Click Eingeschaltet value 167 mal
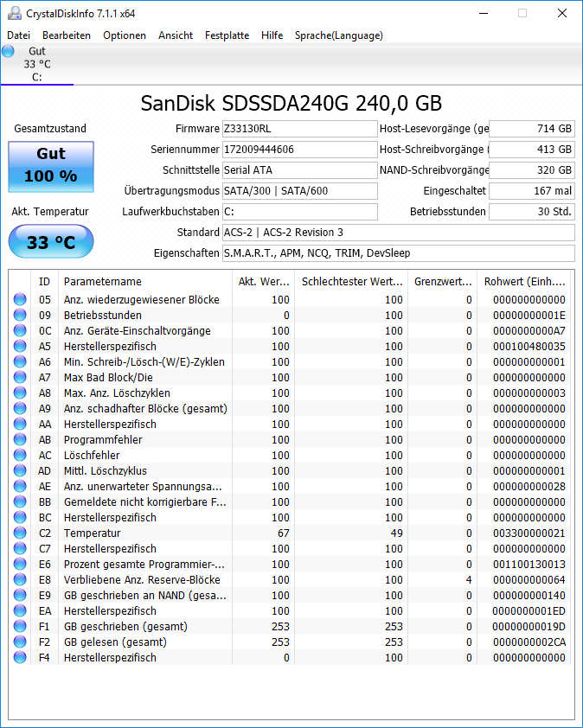 point(532,191)
